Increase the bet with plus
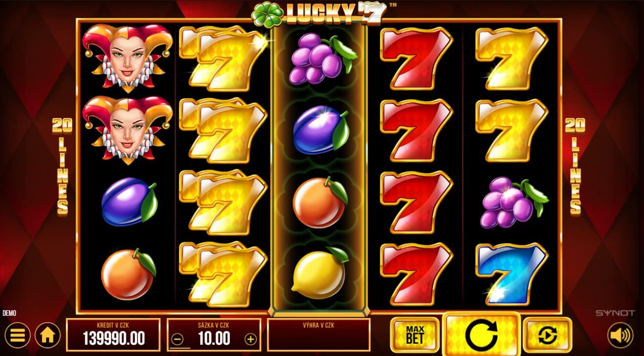The image size is (644, 356). pyautogui.click(x=250, y=339)
